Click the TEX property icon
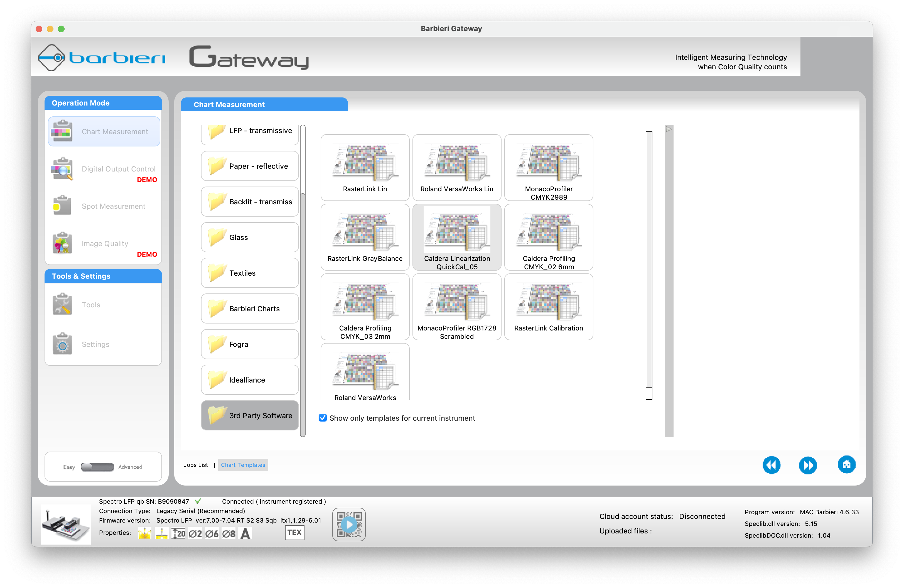904x588 pixels. coord(294,532)
